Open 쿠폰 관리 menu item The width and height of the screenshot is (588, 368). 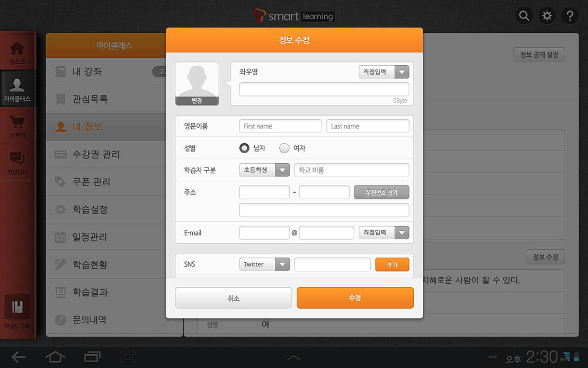coord(106,182)
